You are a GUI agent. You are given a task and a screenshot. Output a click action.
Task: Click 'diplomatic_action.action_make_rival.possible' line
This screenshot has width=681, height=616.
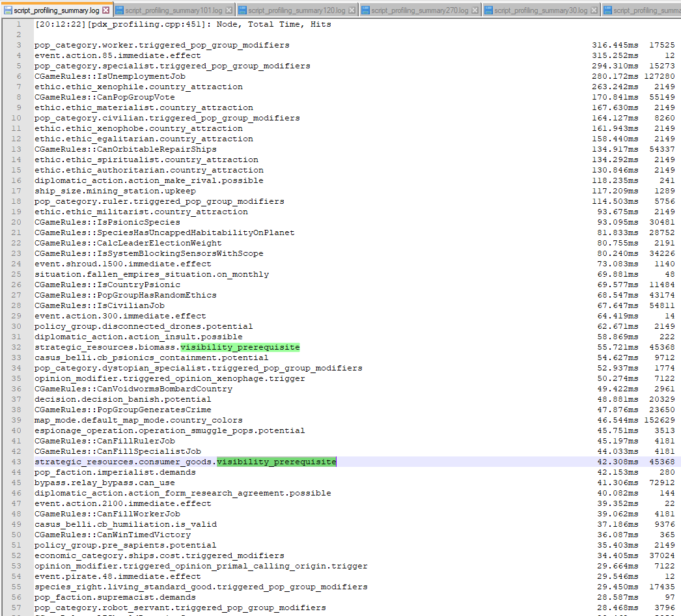point(149,181)
